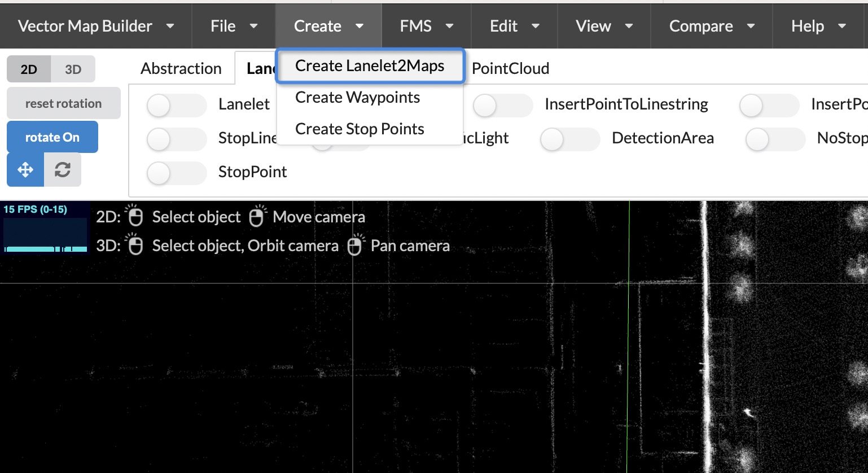Toggle the Lanelet switch
The width and height of the screenshot is (868, 473).
177,106
